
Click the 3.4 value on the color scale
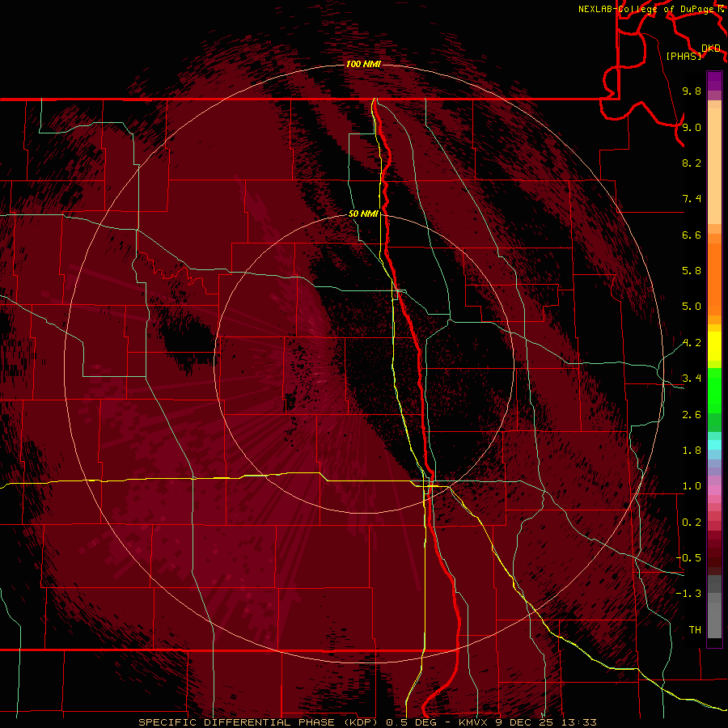[x=692, y=379]
